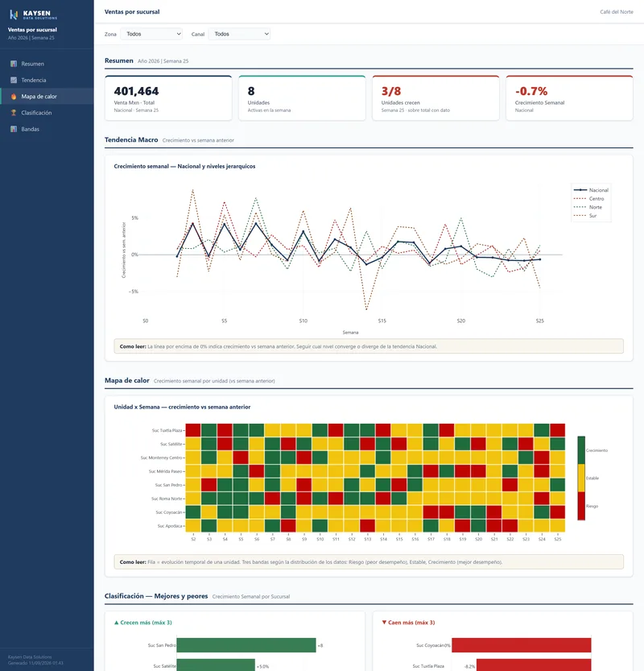Select the 8 Unidades activas card
This screenshot has width=644, height=671.
(x=302, y=98)
